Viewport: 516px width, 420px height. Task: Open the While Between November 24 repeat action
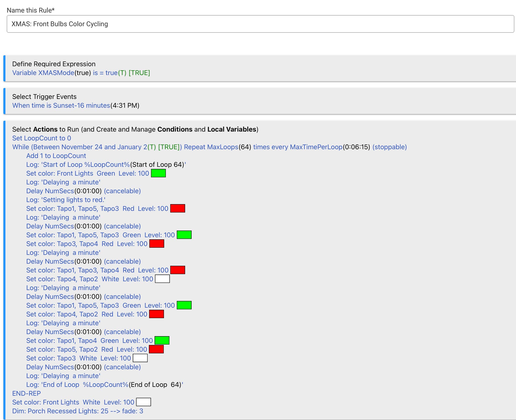209,147
